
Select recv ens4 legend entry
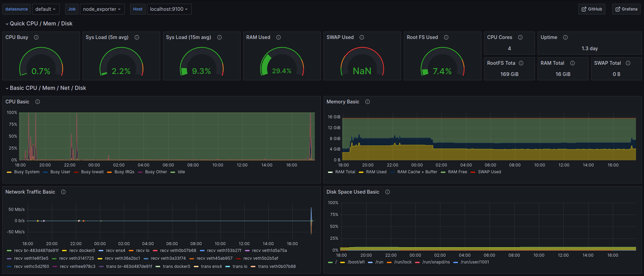[116, 251]
